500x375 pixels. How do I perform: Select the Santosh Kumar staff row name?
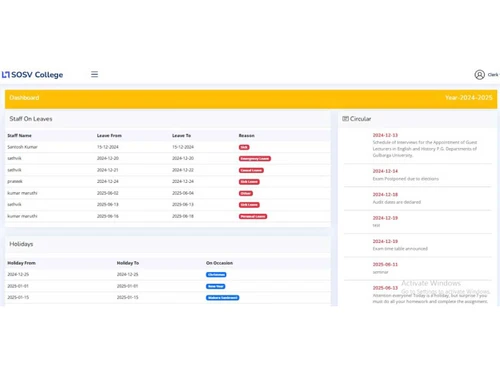tap(22, 147)
